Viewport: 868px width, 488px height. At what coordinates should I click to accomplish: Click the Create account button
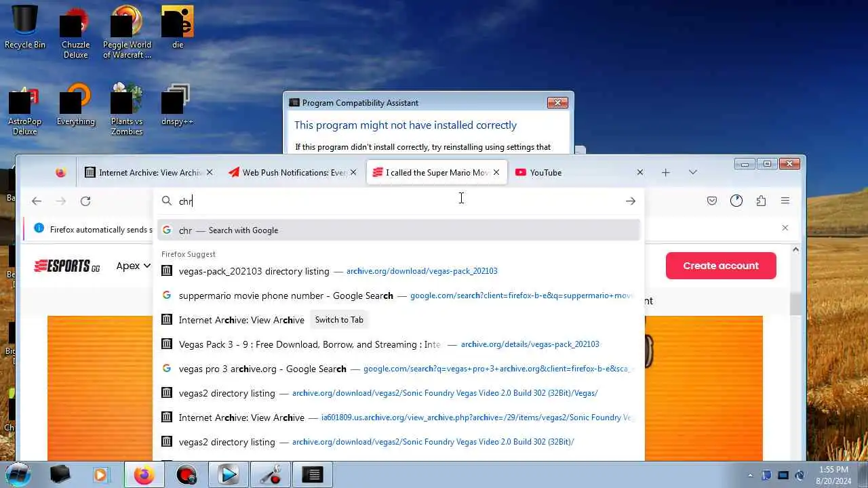(x=721, y=266)
